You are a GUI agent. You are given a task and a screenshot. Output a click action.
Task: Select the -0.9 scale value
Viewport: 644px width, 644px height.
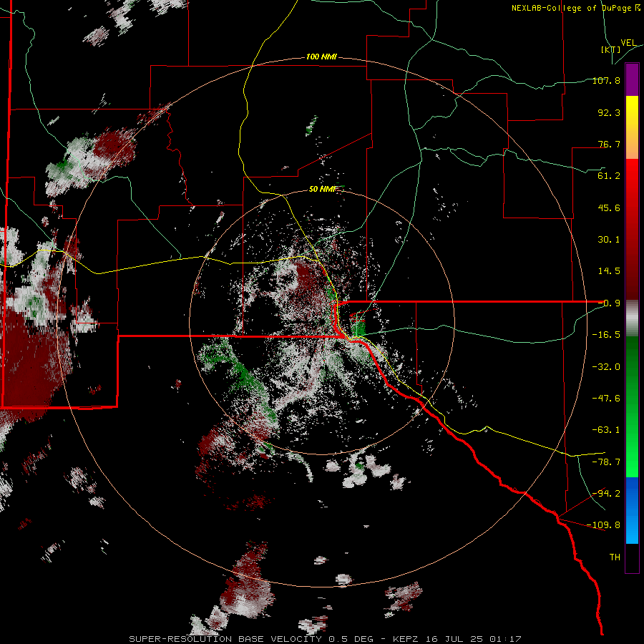pyautogui.click(x=609, y=303)
